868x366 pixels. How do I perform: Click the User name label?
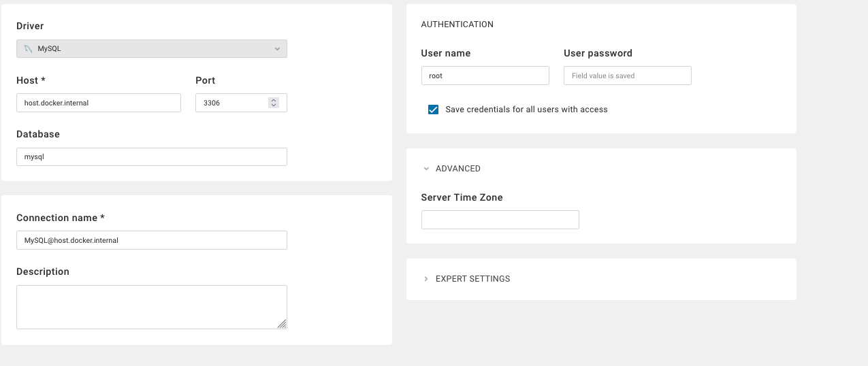point(446,53)
